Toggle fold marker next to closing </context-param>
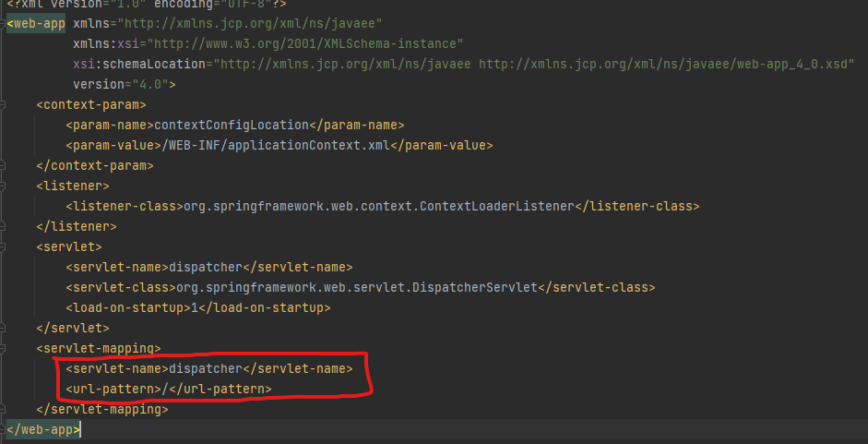Screen dimensions: 868x444 (x=2, y=165)
